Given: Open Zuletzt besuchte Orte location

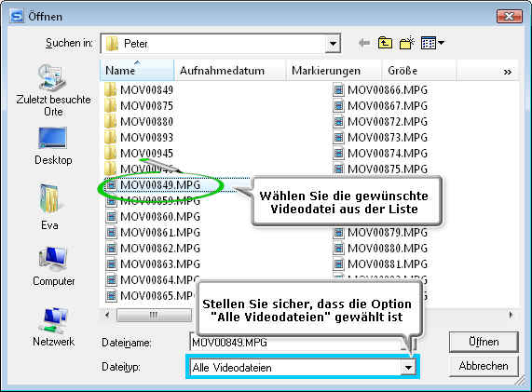Looking at the screenshot, I should coord(53,90).
